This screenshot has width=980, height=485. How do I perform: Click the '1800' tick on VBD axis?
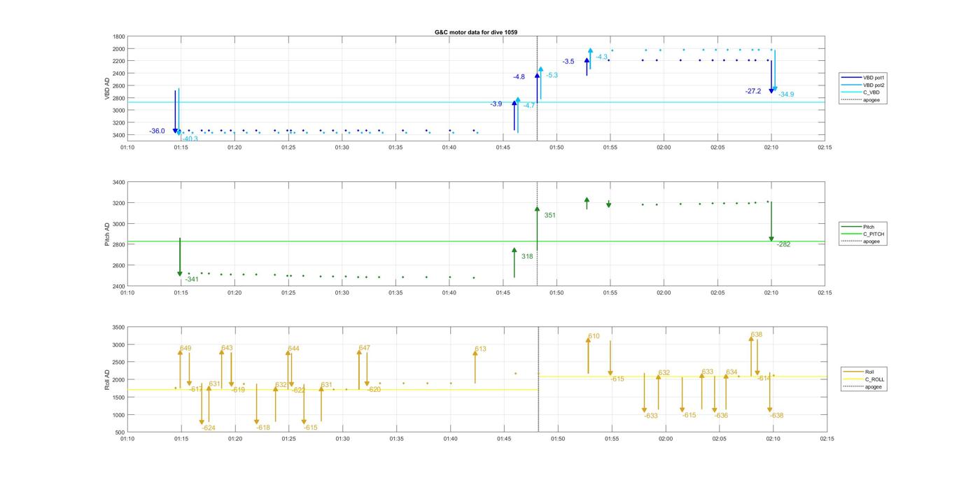point(119,36)
